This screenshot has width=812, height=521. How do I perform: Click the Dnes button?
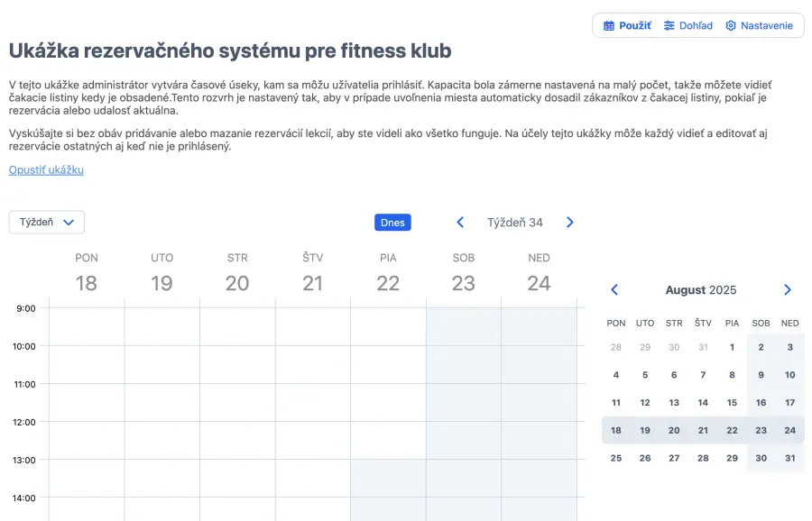pos(392,223)
